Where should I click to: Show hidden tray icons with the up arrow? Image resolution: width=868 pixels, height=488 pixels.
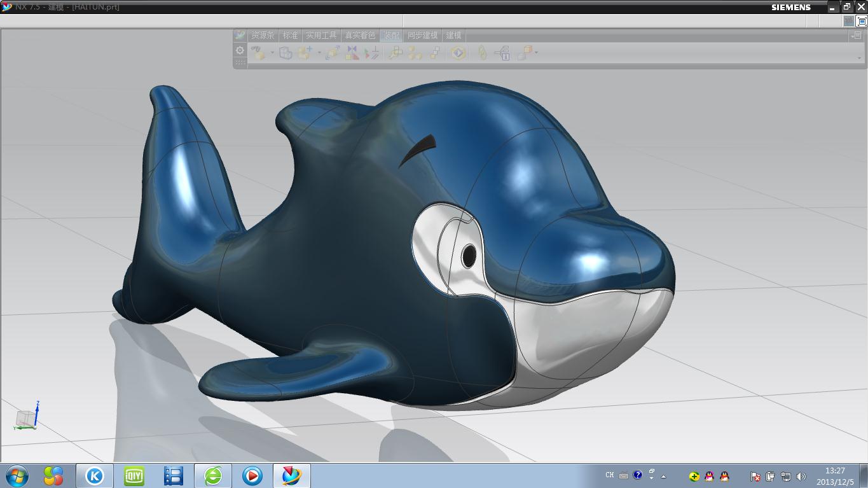coord(663,476)
